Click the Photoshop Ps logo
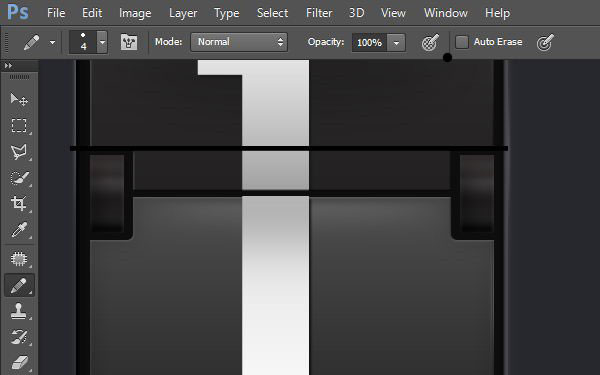The image size is (600, 375). [x=18, y=12]
